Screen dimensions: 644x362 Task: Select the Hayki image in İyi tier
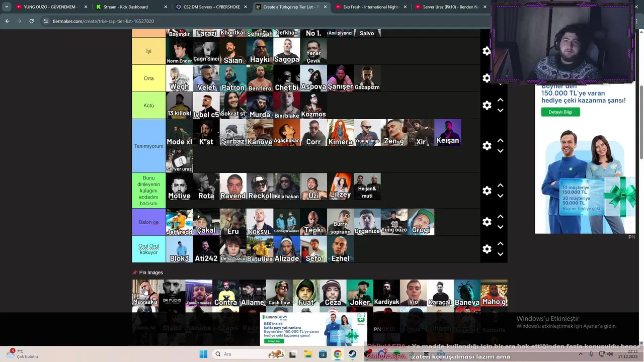pyautogui.click(x=260, y=51)
